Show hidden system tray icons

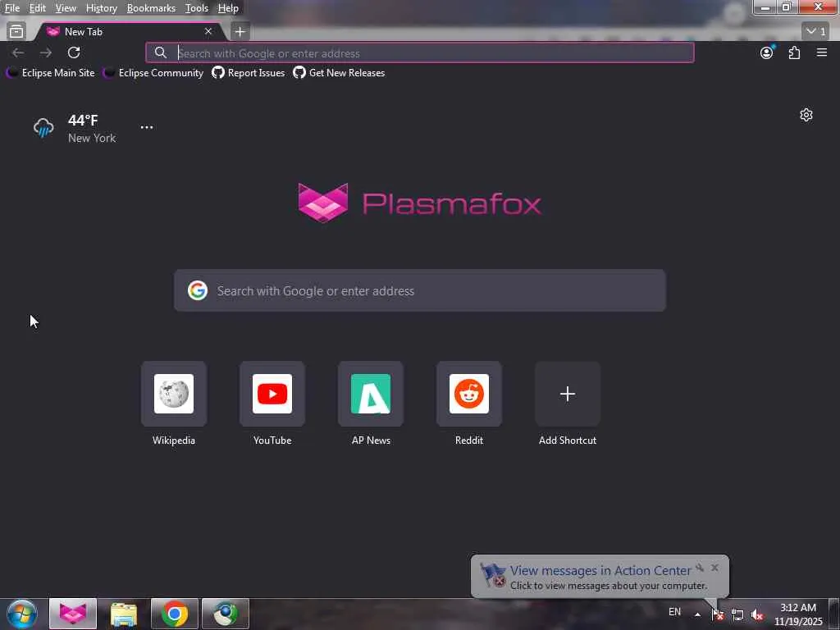[x=697, y=614]
